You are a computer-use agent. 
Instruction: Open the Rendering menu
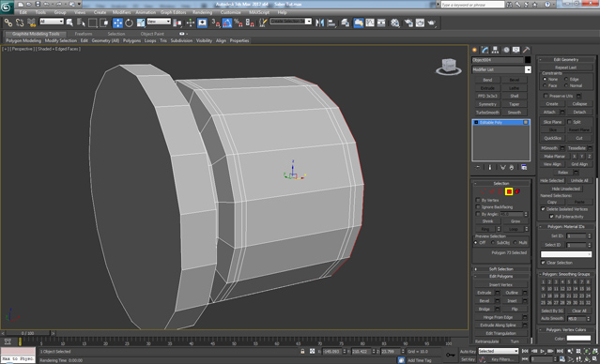[x=202, y=12]
